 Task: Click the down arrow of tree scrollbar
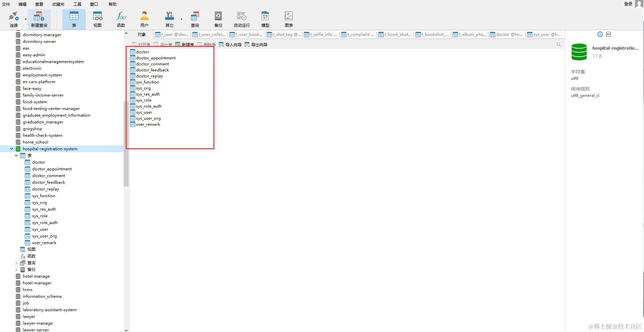(x=126, y=330)
